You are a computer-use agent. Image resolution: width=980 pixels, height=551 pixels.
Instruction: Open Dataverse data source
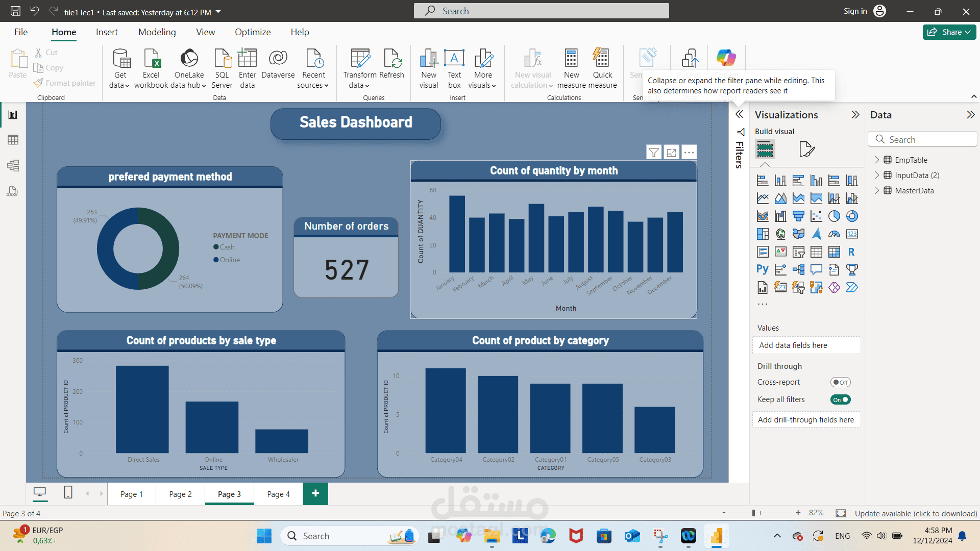click(x=278, y=64)
